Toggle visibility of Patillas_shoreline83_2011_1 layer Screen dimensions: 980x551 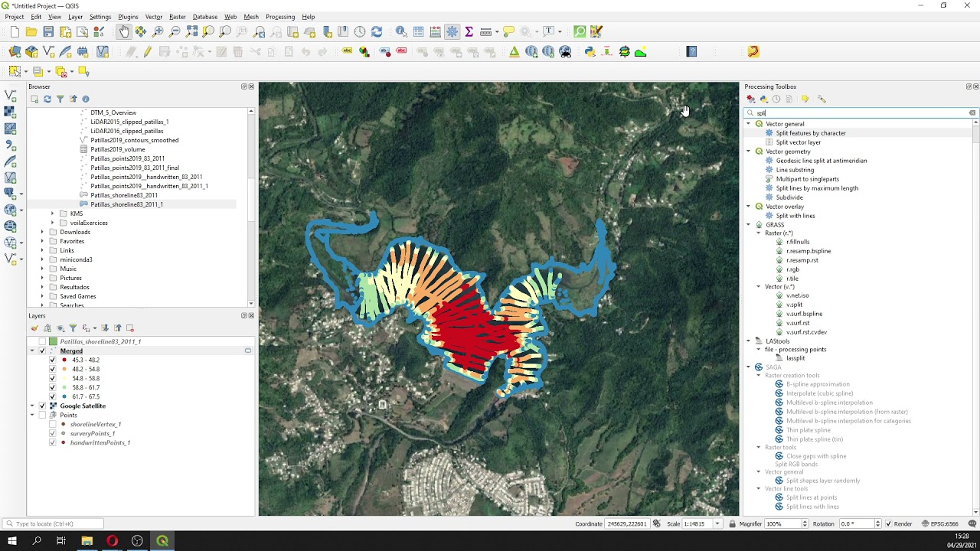[42, 341]
